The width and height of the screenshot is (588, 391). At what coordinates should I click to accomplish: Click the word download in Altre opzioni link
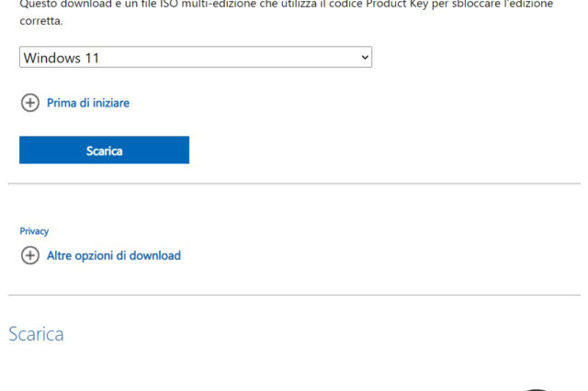[x=154, y=255]
